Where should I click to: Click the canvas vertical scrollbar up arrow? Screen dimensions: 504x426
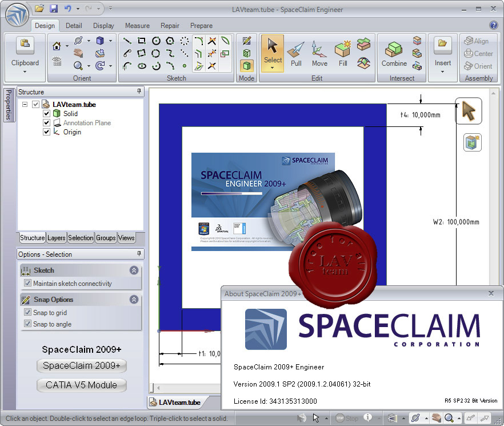click(x=493, y=93)
